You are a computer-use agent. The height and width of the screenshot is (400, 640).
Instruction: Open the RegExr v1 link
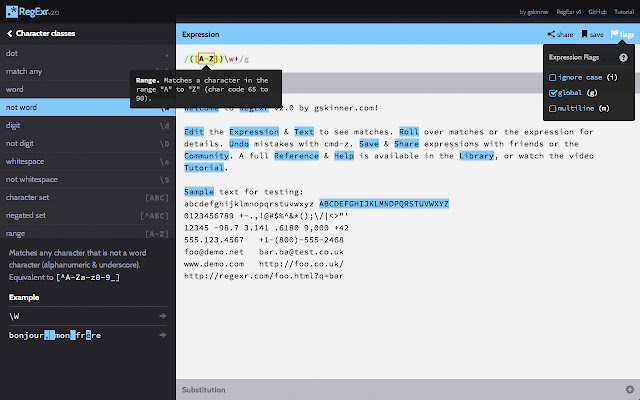pos(569,12)
